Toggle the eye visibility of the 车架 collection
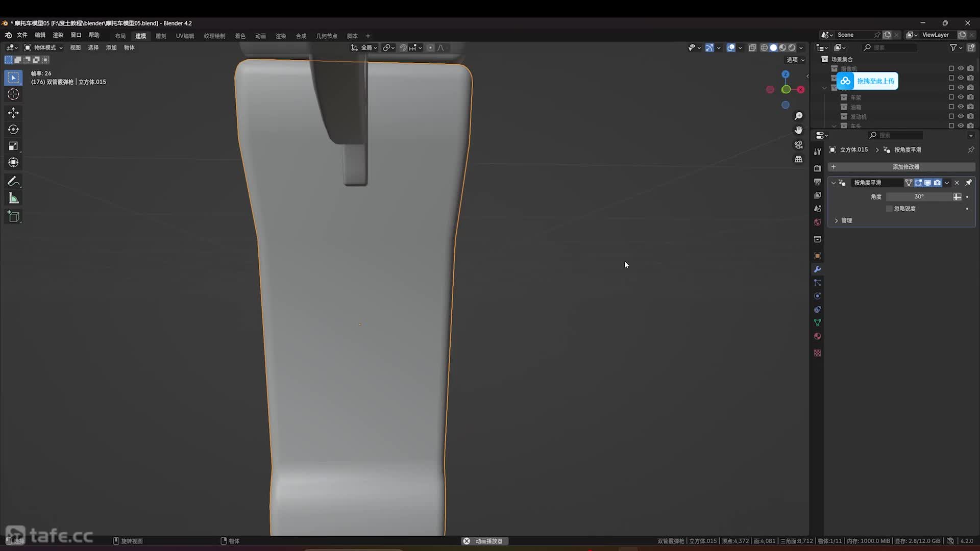980x551 pixels. tap(961, 97)
